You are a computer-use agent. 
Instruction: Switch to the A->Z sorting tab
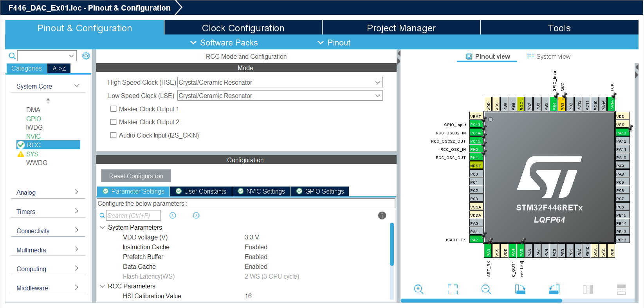click(59, 68)
